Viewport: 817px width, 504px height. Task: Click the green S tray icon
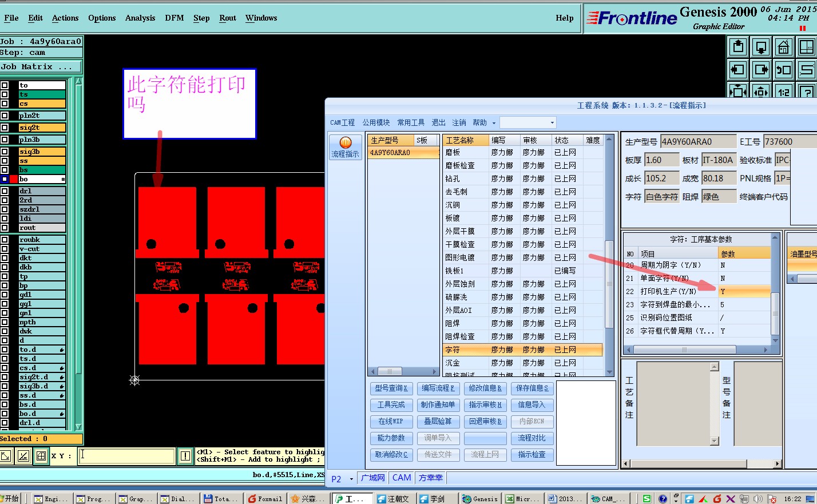(x=647, y=499)
